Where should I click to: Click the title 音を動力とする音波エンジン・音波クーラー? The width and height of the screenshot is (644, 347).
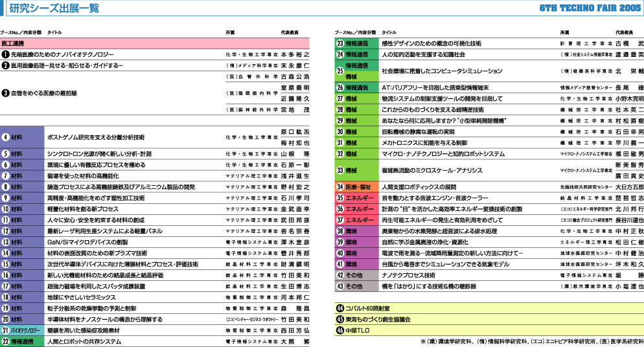point(435,198)
